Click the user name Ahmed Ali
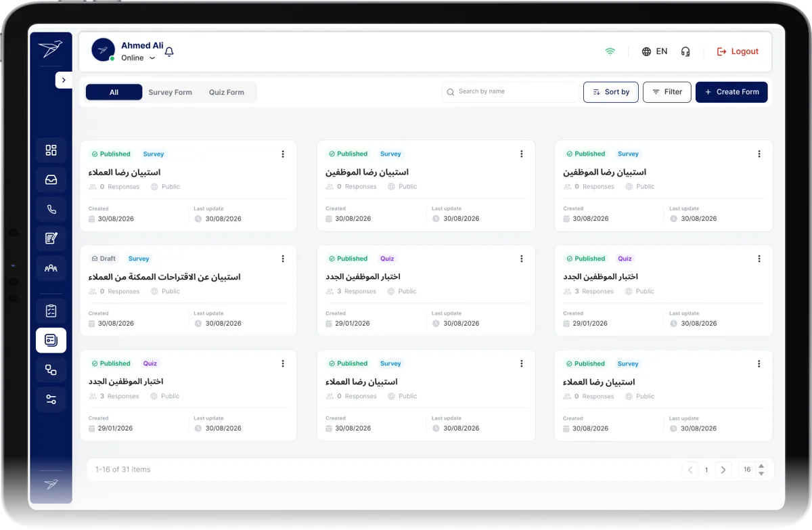This screenshot has width=812, height=530. click(x=142, y=45)
